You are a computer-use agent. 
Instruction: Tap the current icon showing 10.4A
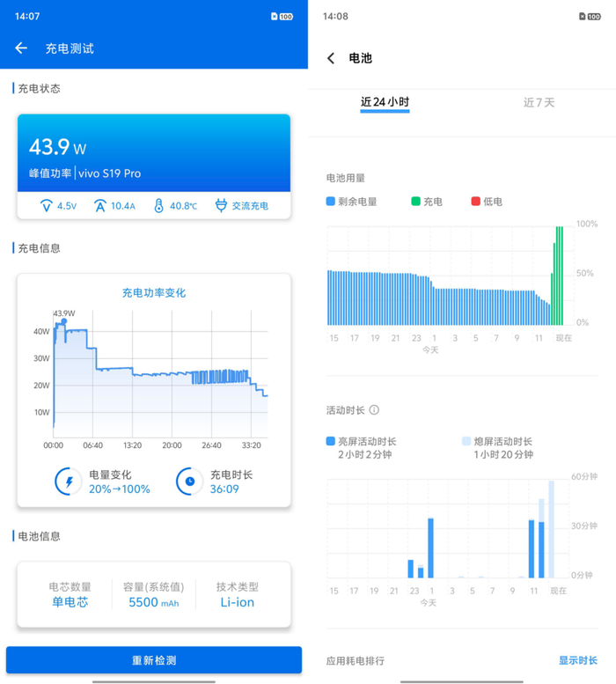(100, 206)
